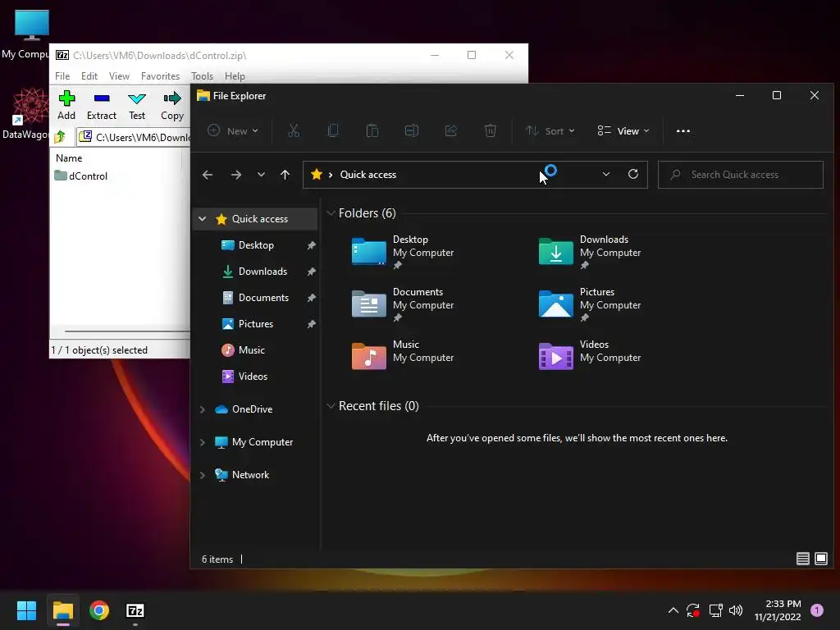Select the Pictures folder tile
Image resolution: width=840 pixels, height=630 pixels.
590,304
